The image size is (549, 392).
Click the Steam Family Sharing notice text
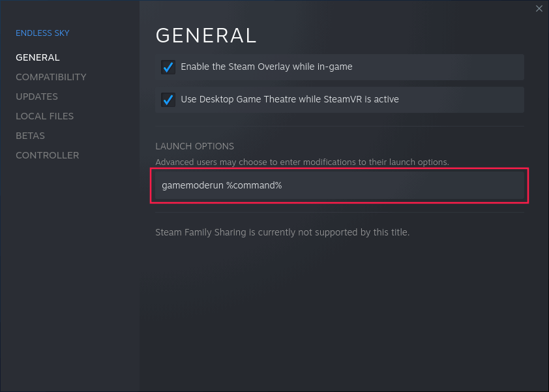point(282,232)
